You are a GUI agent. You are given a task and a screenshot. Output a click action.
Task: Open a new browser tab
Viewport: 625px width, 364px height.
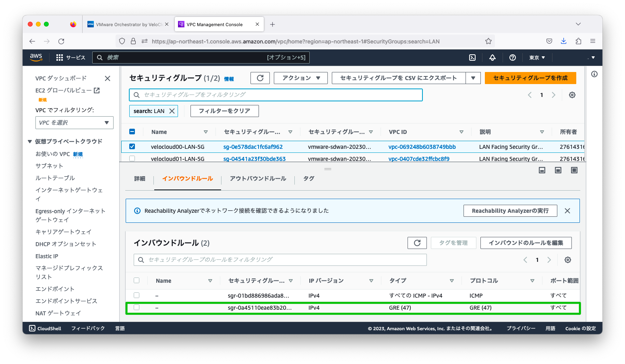click(x=273, y=25)
